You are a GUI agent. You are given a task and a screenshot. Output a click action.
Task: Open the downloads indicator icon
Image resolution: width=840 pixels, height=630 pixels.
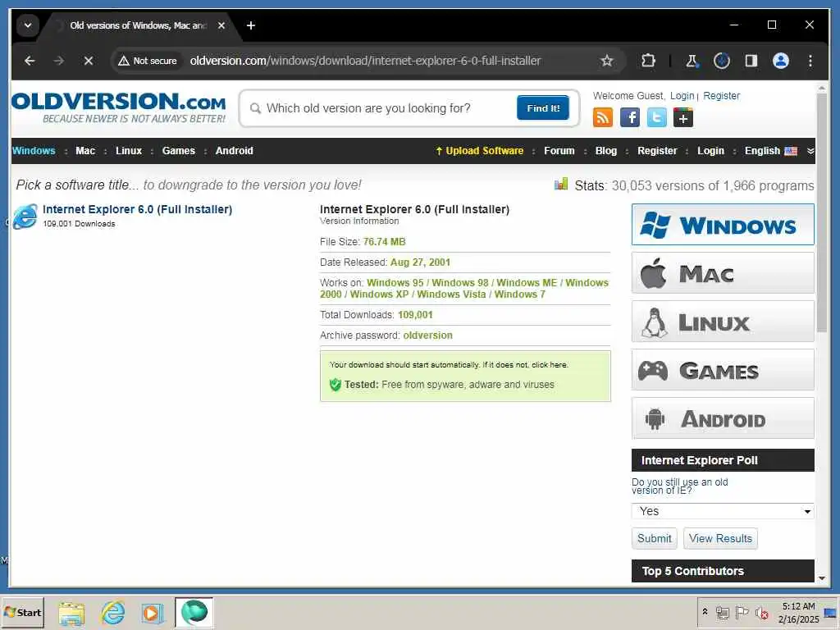[x=722, y=61]
